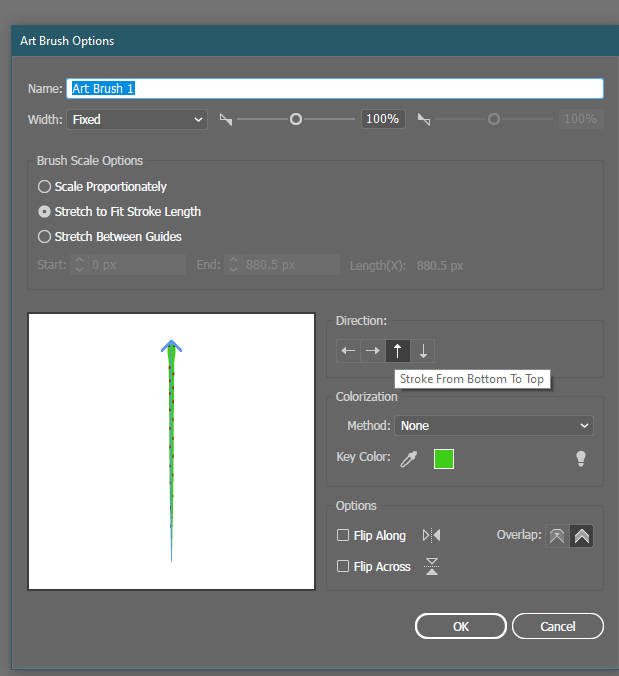Screen dimensions: 619x676
Task: Cancel the Art Brush Options dialog
Action: point(558,626)
